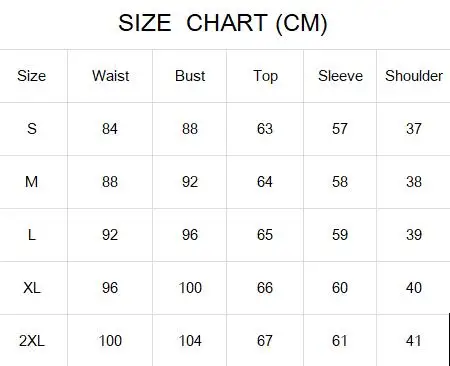The height and width of the screenshot is (366, 450).
Task: Click the SIZE CHART (CM) title
Action: (223, 23)
